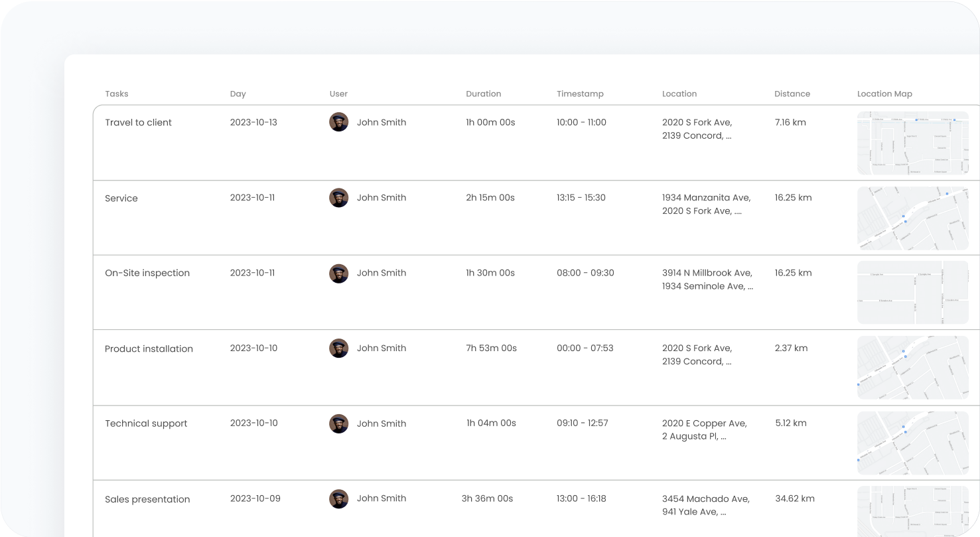
Task: Sort by the Day column header
Action: click(238, 94)
